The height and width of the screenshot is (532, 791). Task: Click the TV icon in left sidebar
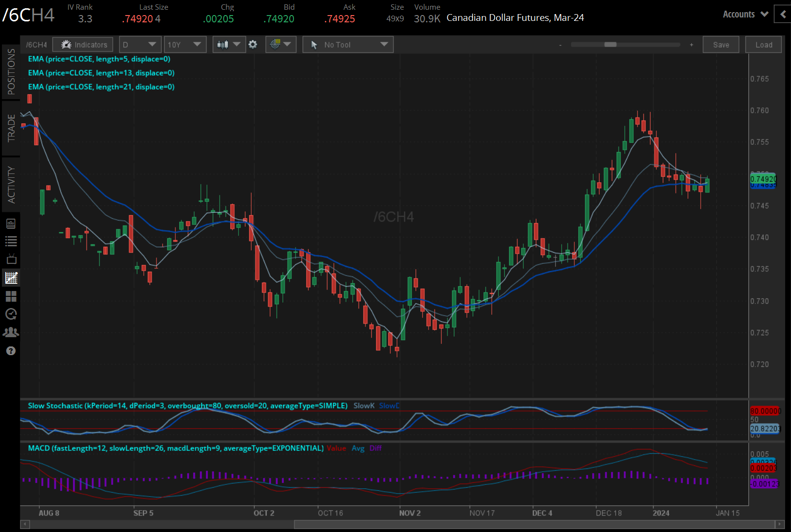pyautogui.click(x=11, y=259)
